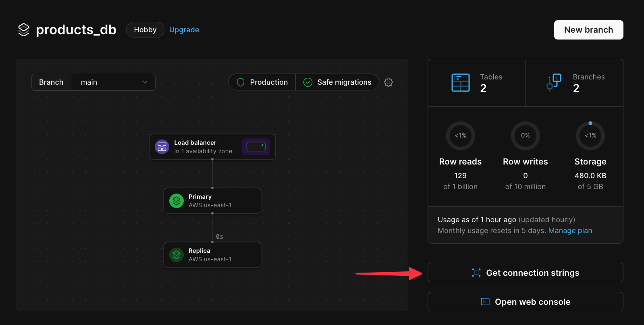Expand branch selector chevron arrow
The image size is (644, 325).
point(145,82)
